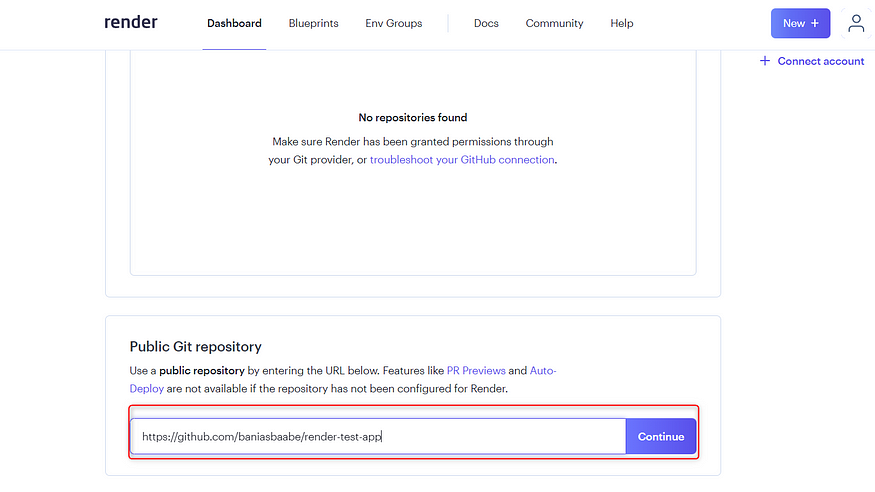Open the Env Groups tab
The image size is (875, 492).
[393, 23]
